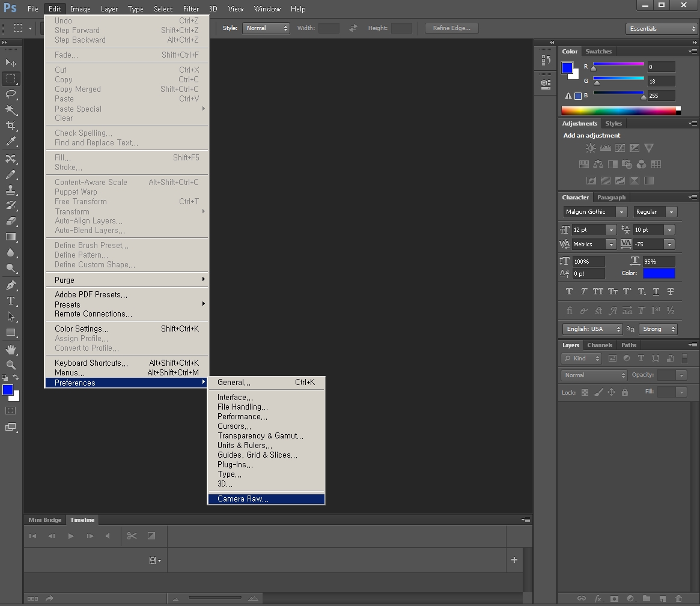Toggle Lock all layer option
This screenshot has width=700, height=606.
[625, 392]
